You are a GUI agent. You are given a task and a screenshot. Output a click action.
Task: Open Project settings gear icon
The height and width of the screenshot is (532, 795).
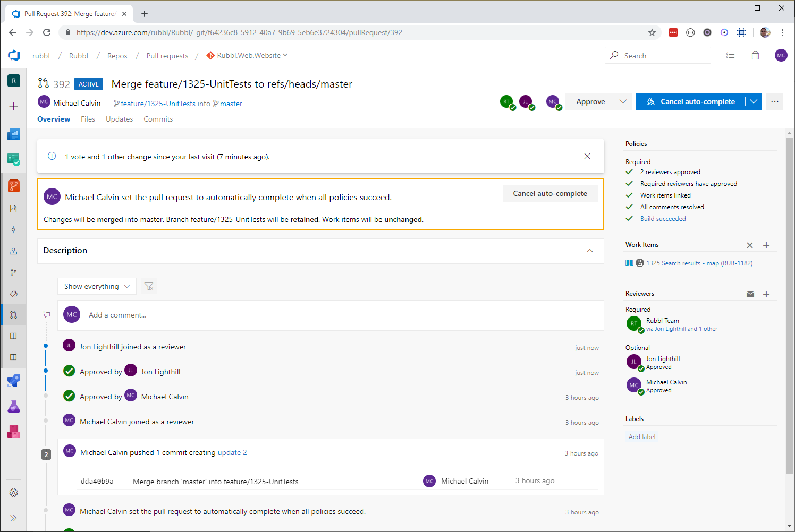pyautogui.click(x=14, y=493)
